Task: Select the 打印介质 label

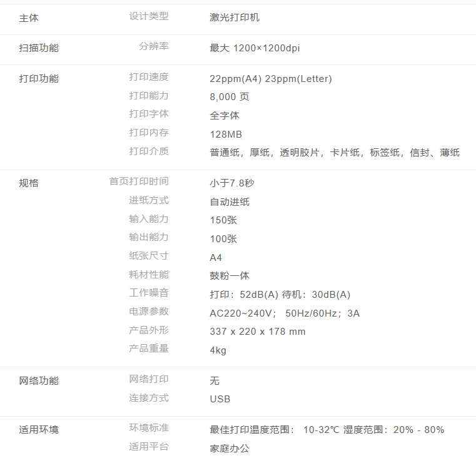Action: [149, 151]
